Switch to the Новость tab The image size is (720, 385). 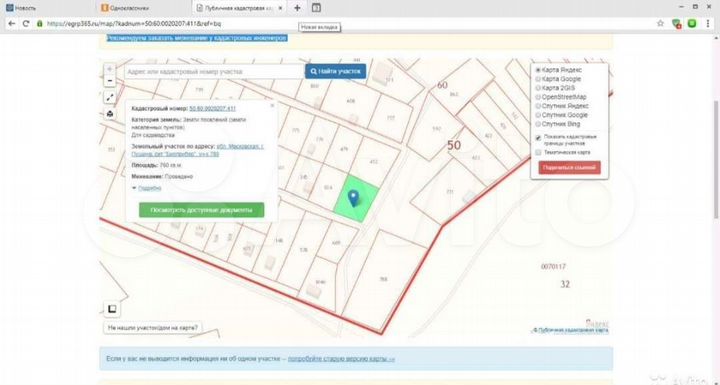coord(49,8)
